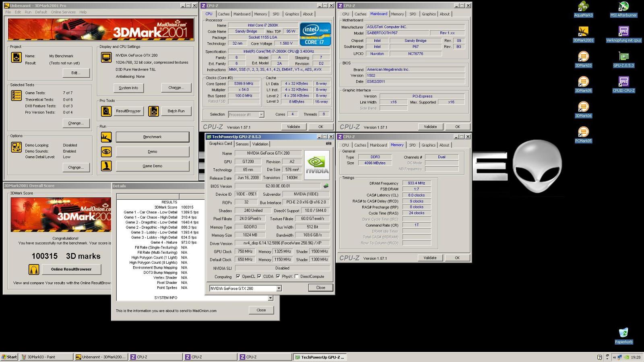Click the system tray clock 19:28
The width and height of the screenshot is (644, 362).
[636, 357]
